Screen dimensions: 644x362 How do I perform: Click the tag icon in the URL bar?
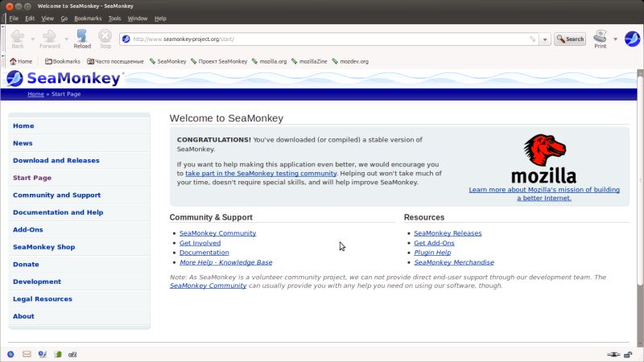click(533, 39)
